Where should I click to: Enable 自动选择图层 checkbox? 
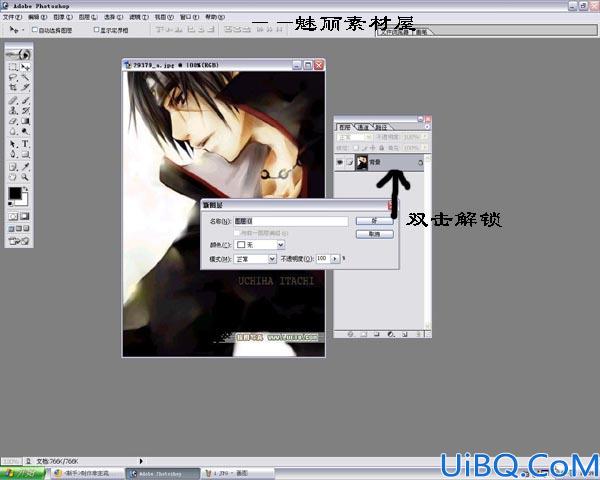34,29
